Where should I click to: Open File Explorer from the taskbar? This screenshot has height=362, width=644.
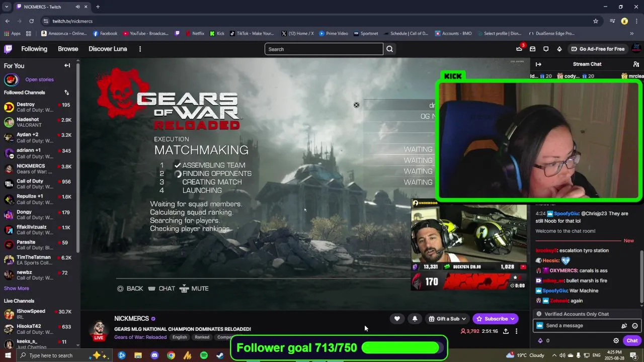[138, 355]
